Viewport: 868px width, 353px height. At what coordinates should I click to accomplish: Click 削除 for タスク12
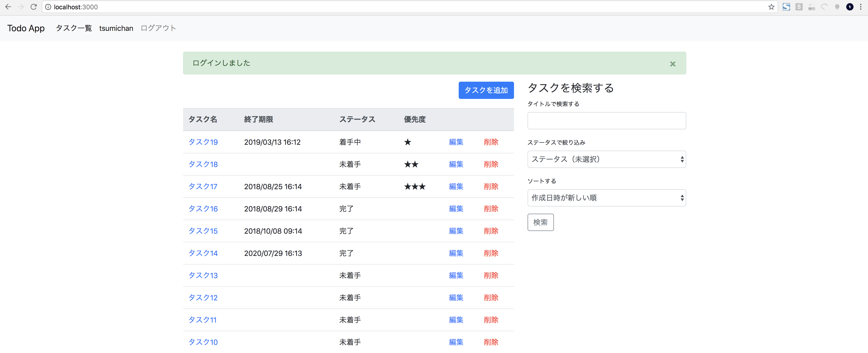pyautogui.click(x=491, y=298)
